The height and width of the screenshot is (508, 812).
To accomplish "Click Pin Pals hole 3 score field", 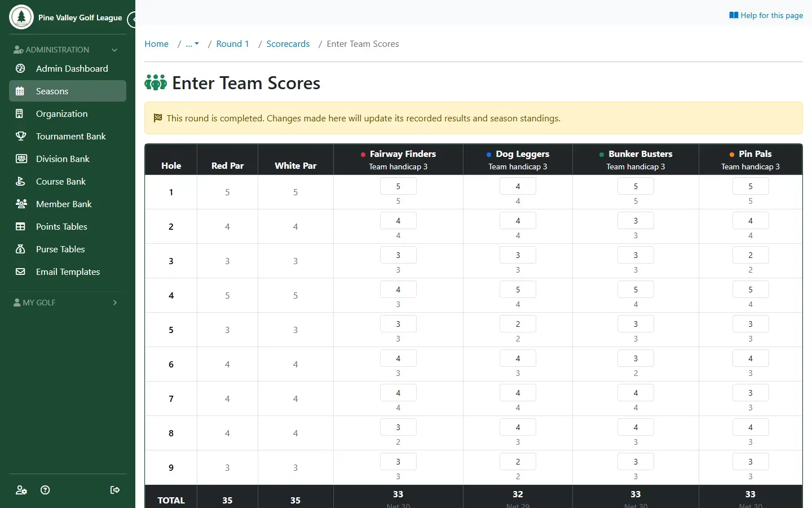I will click(751, 255).
